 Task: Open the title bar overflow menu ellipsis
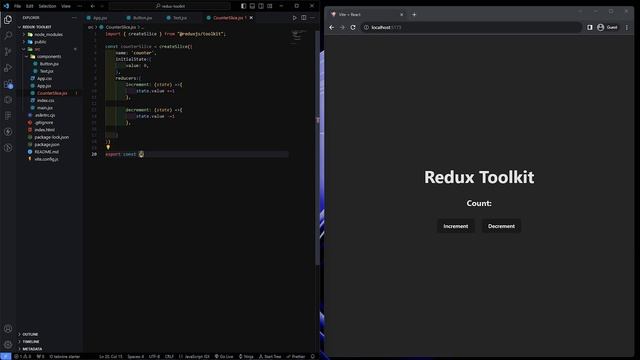(x=80, y=6)
